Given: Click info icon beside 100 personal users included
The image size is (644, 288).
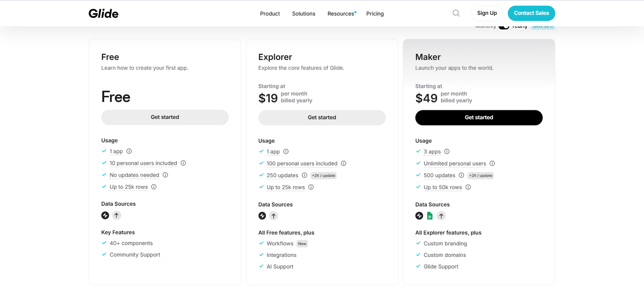Looking at the screenshot, I should point(344,164).
